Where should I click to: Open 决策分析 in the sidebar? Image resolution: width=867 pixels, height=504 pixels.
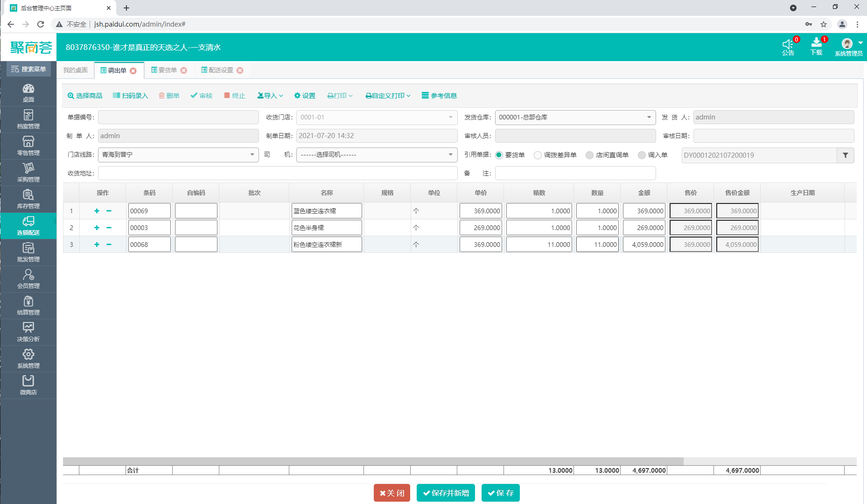point(28,332)
